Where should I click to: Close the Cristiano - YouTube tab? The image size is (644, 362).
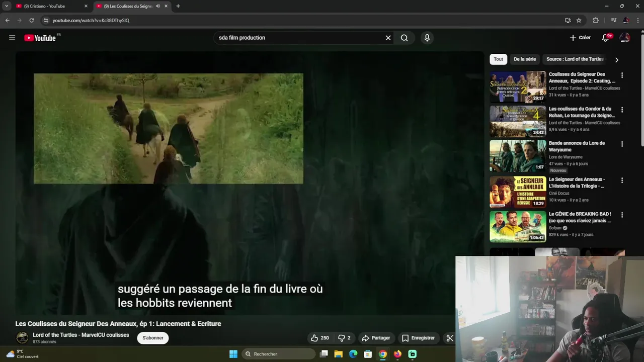point(86,6)
